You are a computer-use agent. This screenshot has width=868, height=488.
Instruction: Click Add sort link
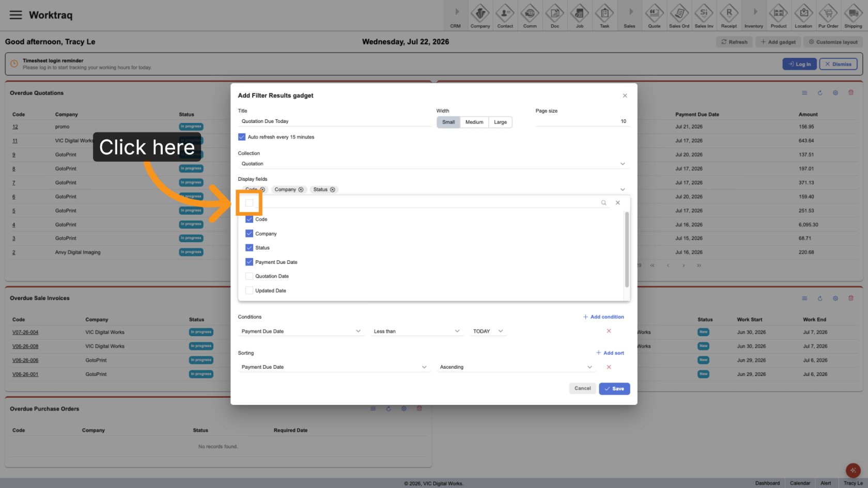click(610, 353)
